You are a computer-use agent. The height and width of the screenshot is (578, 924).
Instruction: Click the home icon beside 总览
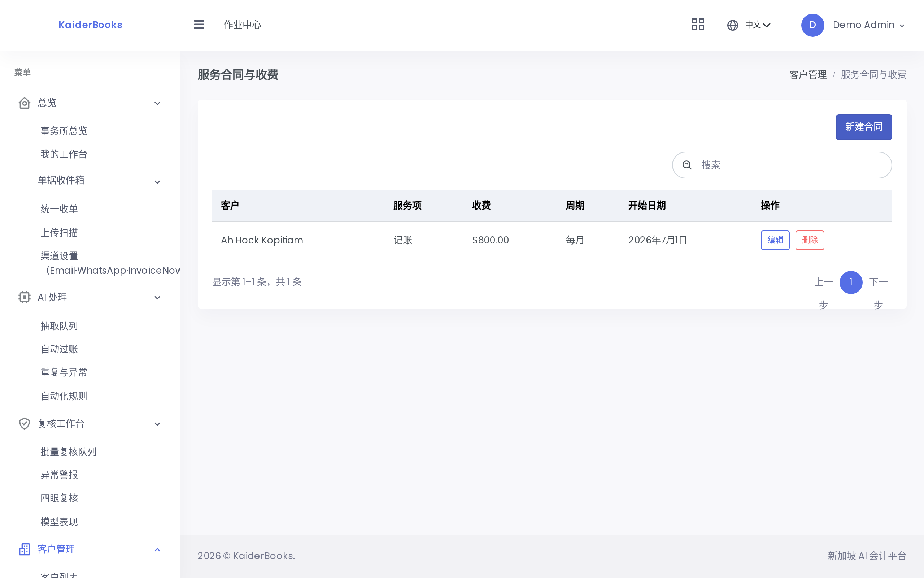point(25,103)
